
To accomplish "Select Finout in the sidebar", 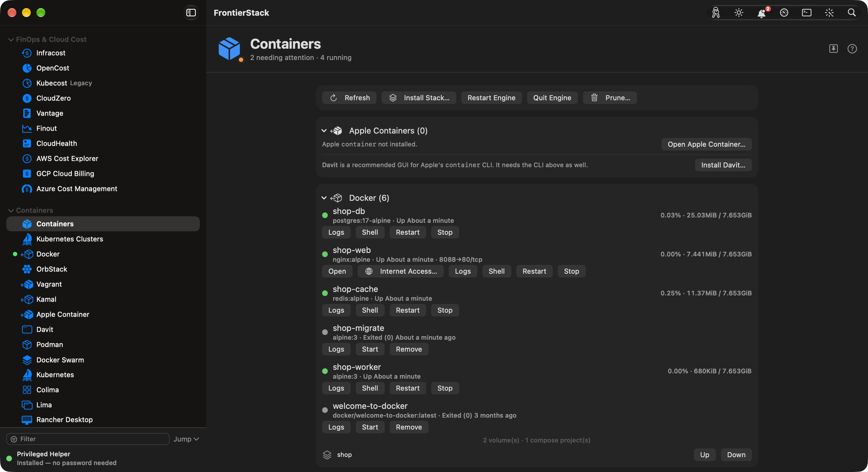I will pyautogui.click(x=103, y=128).
